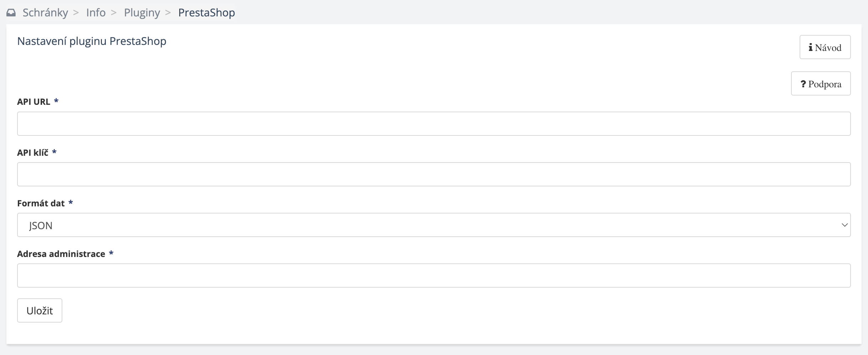This screenshot has width=868, height=355.
Task: Click the API klíč field label
Action: (33, 153)
